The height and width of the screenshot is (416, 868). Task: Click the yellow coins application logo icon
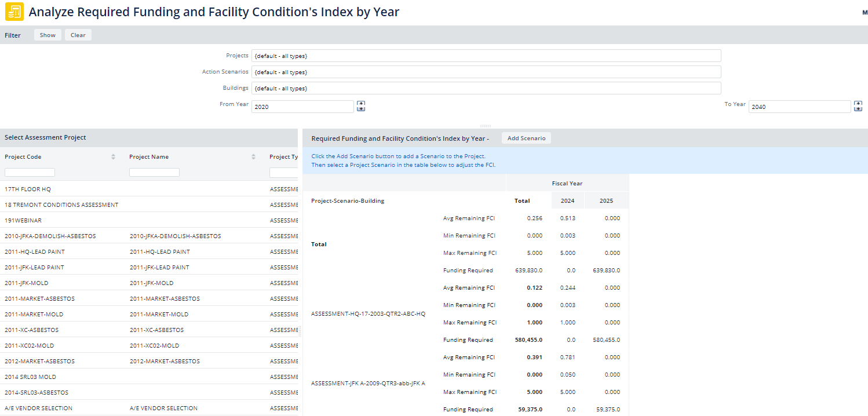14,11
